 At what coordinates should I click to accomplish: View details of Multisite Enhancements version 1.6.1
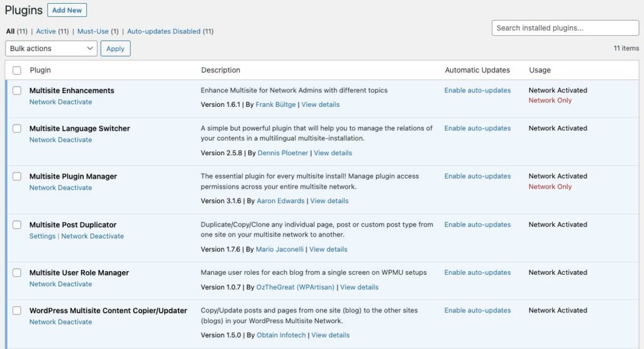321,104
